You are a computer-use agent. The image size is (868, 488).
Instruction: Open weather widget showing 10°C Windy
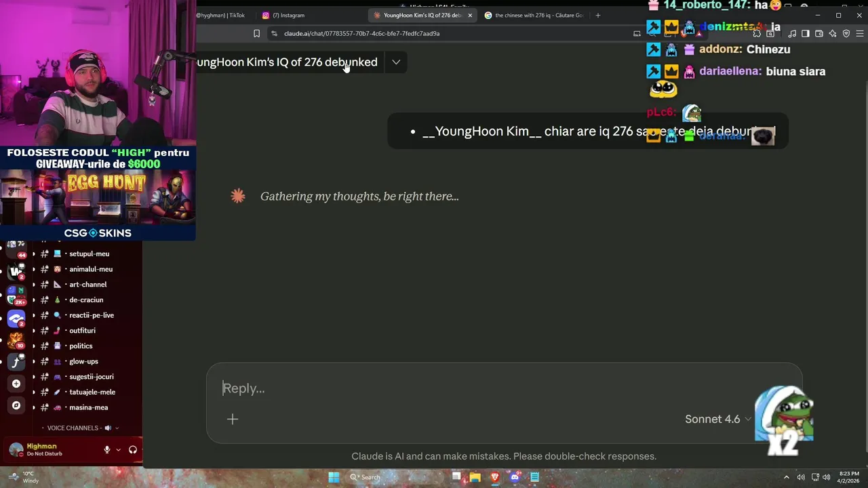pyautogui.click(x=22, y=477)
